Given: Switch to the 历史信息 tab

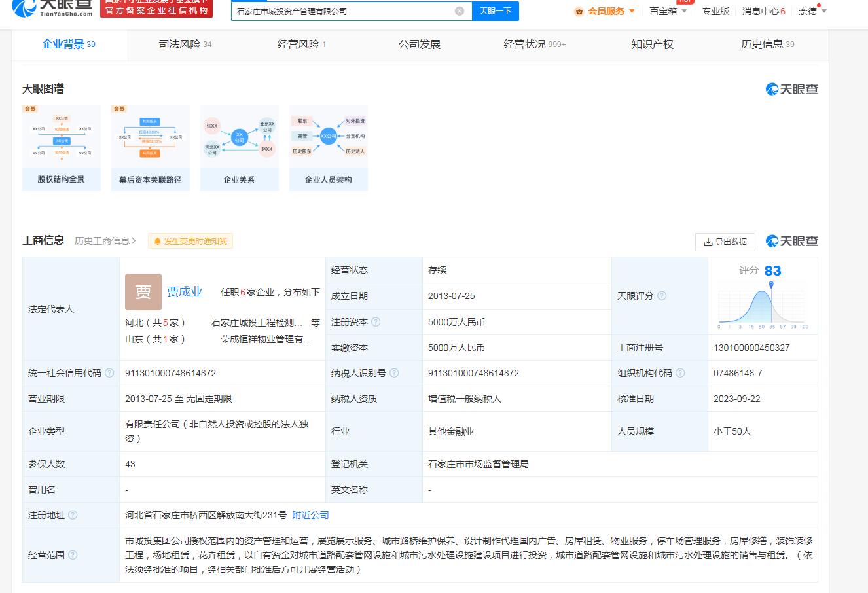Looking at the screenshot, I should [767, 45].
